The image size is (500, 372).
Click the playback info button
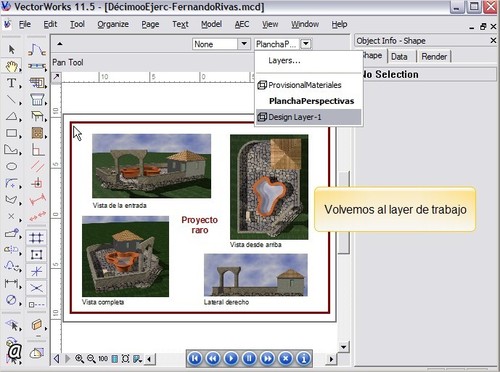coord(303,359)
